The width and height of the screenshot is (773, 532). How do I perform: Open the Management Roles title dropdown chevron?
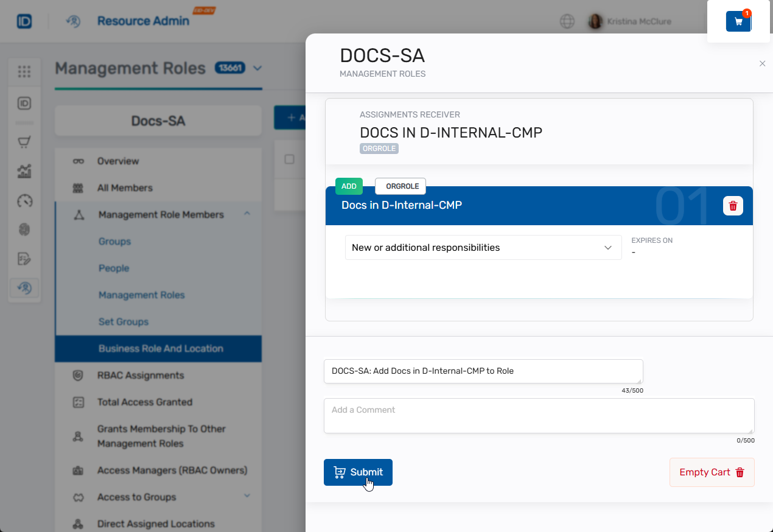tap(257, 68)
